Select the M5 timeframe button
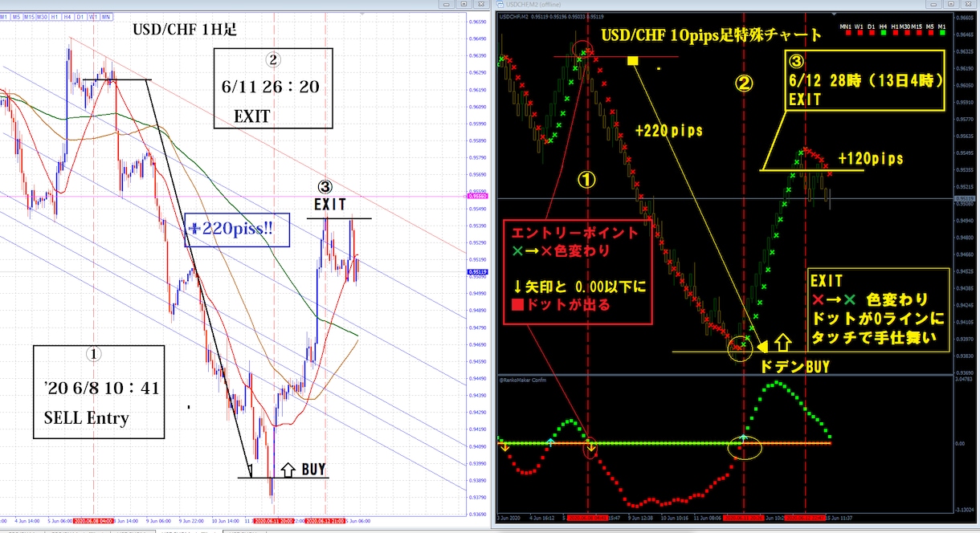This screenshot has height=533, width=980. pos(16,16)
